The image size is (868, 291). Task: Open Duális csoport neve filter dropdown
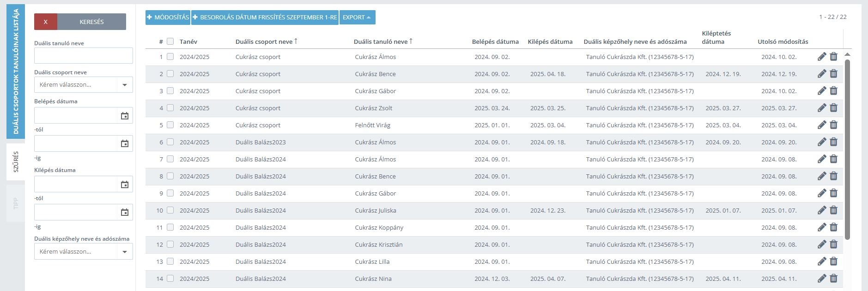(x=84, y=85)
